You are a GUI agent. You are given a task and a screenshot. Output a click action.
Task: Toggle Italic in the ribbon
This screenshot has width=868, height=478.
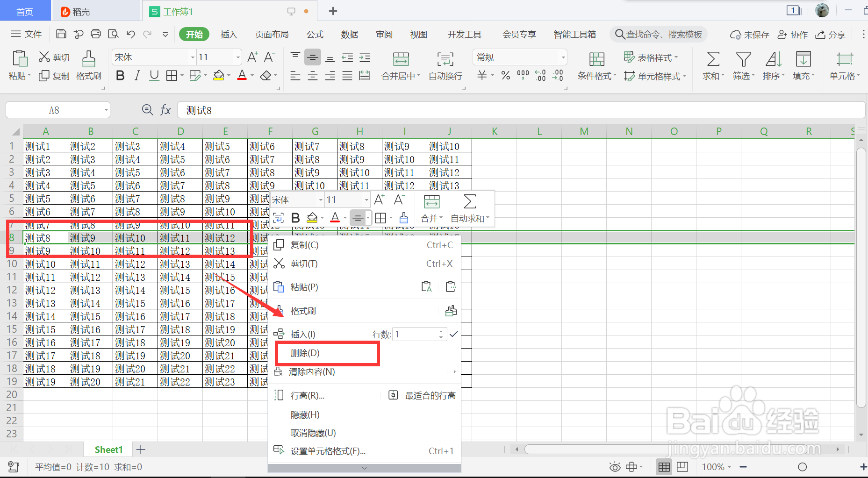coord(137,75)
